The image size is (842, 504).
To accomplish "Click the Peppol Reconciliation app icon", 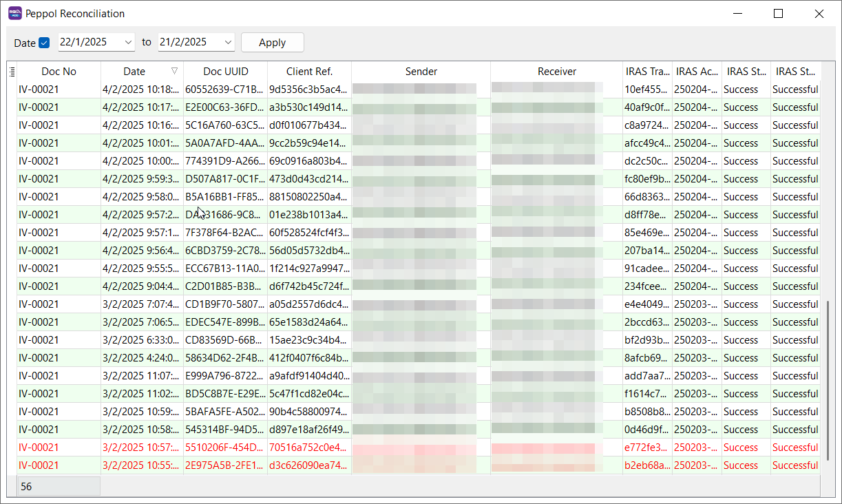I will click(x=14, y=13).
